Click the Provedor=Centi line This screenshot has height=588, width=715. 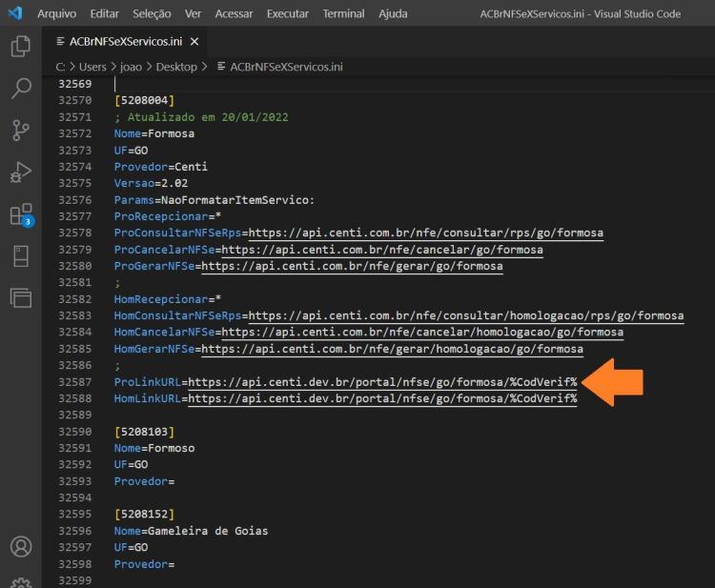161,167
